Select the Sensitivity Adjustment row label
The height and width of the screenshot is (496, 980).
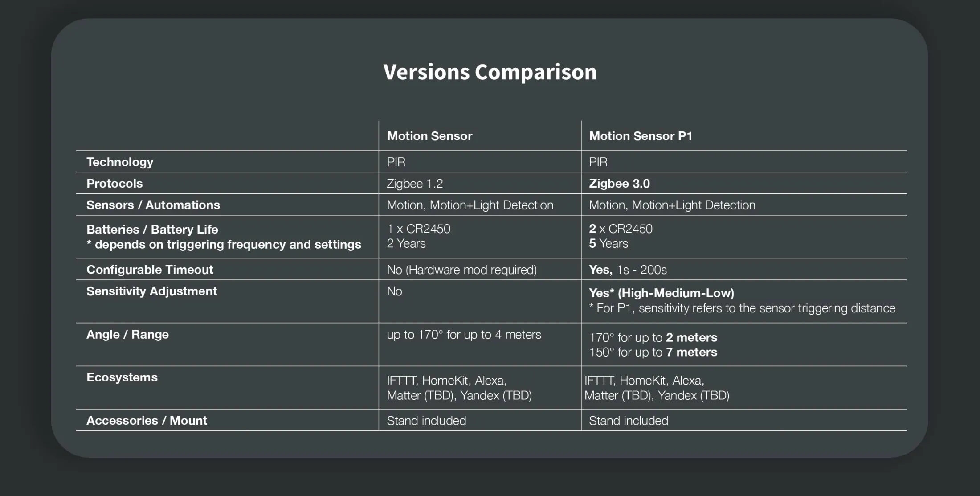(151, 291)
